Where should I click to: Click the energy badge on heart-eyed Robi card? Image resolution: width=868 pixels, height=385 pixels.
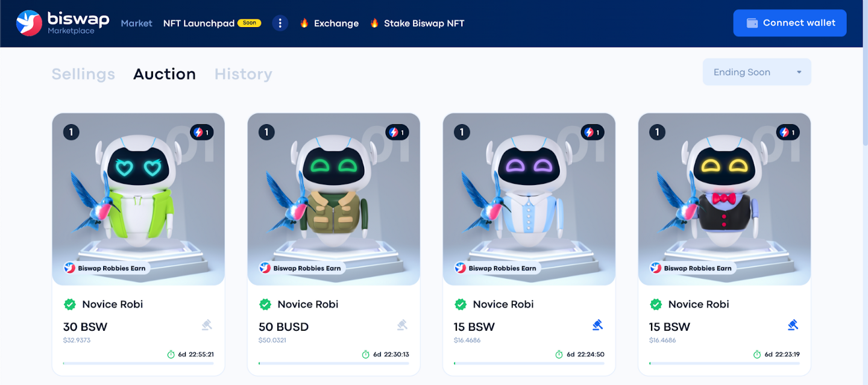tap(202, 132)
